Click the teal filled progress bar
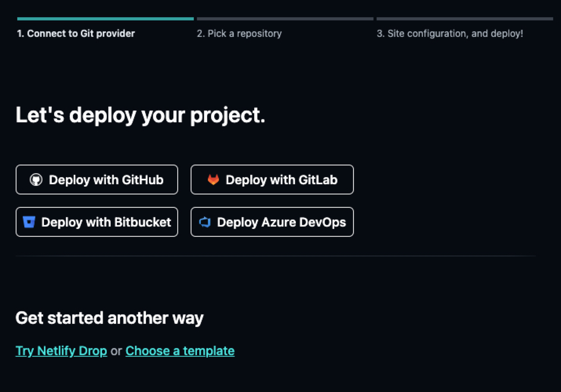Image resolution: width=561 pixels, height=392 pixels. click(x=105, y=18)
